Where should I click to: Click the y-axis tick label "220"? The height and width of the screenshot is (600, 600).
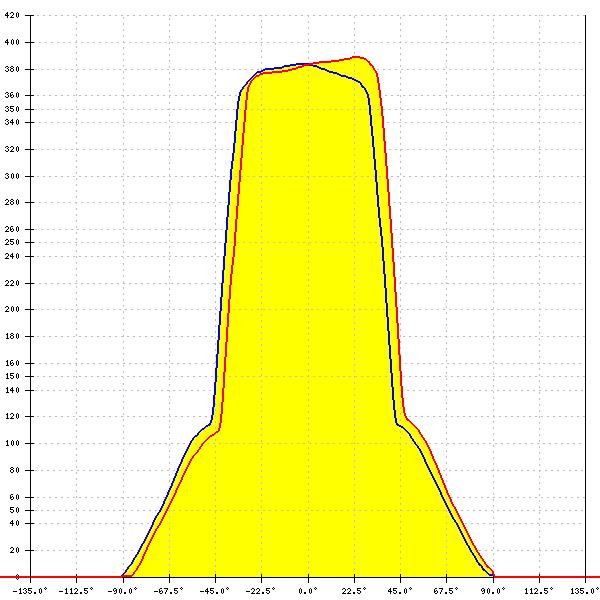tap(11, 284)
